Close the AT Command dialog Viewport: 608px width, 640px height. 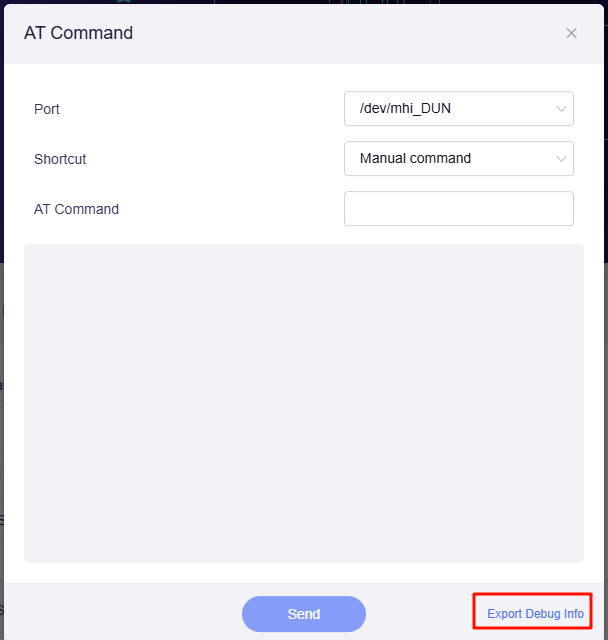pyautogui.click(x=571, y=33)
